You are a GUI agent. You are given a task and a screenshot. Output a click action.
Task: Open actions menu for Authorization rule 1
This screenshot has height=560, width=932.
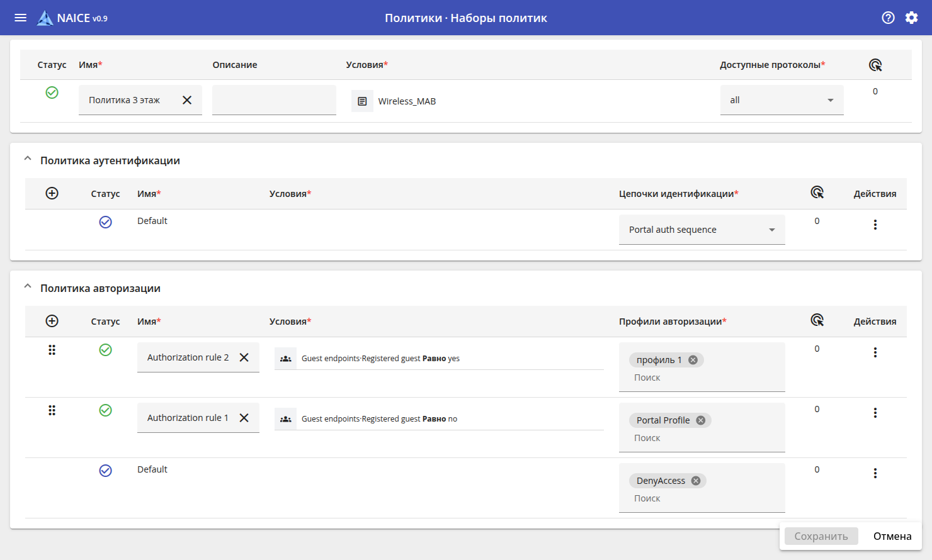[x=875, y=413]
